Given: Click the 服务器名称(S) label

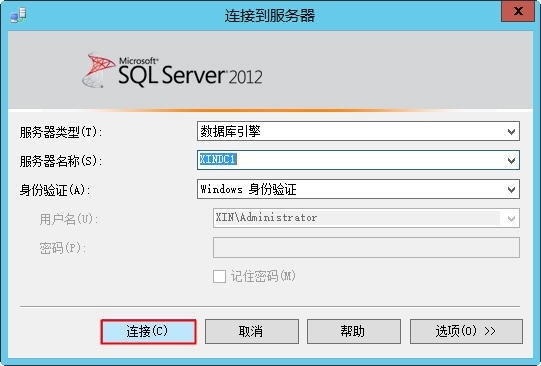Looking at the screenshot, I should 61,161.
